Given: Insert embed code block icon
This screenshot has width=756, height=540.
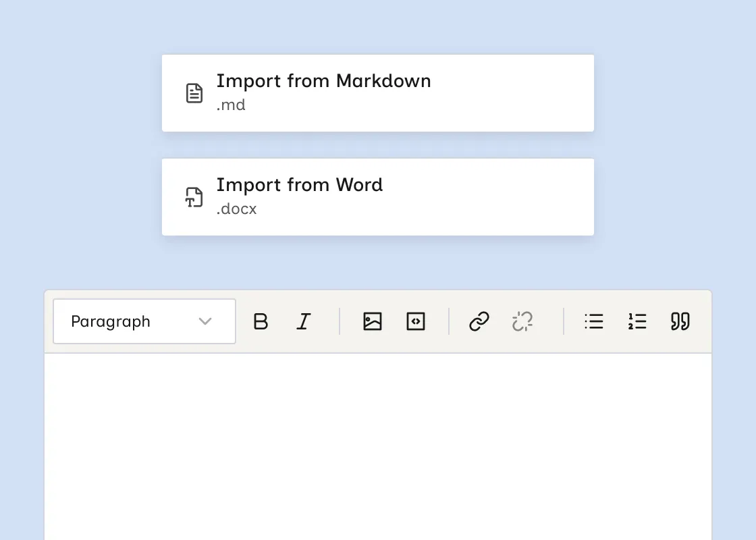Looking at the screenshot, I should [416, 321].
